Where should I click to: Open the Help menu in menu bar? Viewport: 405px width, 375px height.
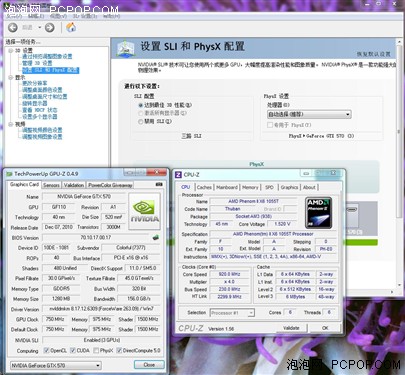click(111, 16)
